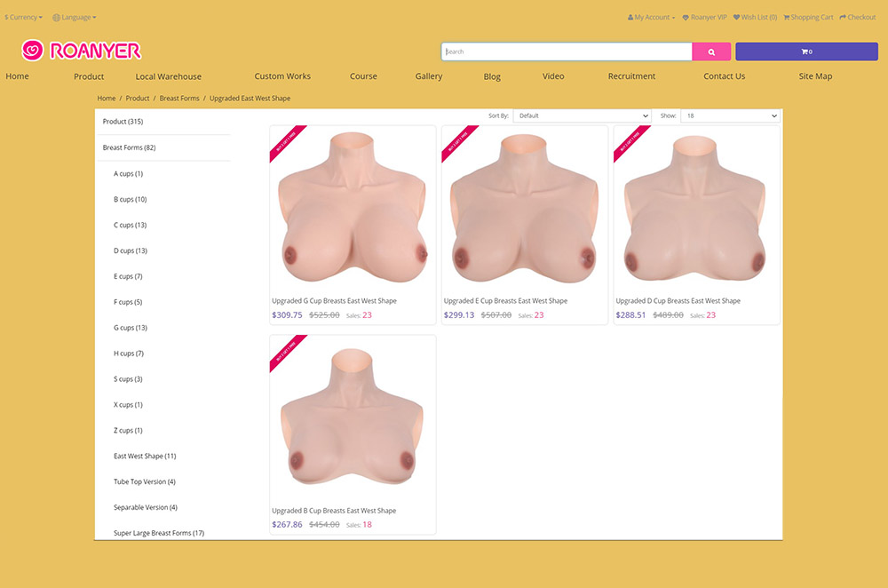Open the Currency dropdown
Viewport: 888px width, 588px height.
(x=23, y=17)
